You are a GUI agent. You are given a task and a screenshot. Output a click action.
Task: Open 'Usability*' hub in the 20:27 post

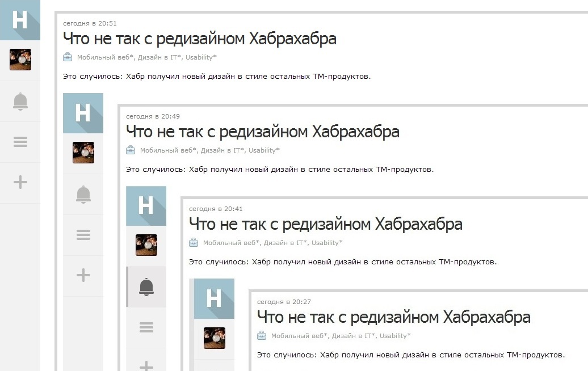pos(395,336)
